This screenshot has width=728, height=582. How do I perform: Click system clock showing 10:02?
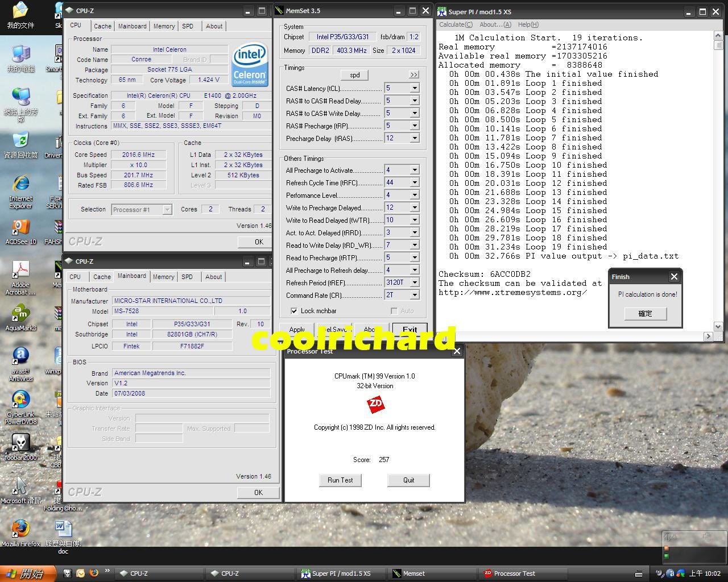(705, 573)
